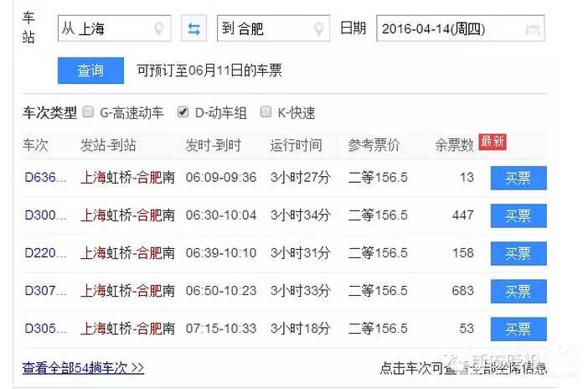Click duration 3小时33分
This screenshot has width=588, height=389.
(x=301, y=291)
